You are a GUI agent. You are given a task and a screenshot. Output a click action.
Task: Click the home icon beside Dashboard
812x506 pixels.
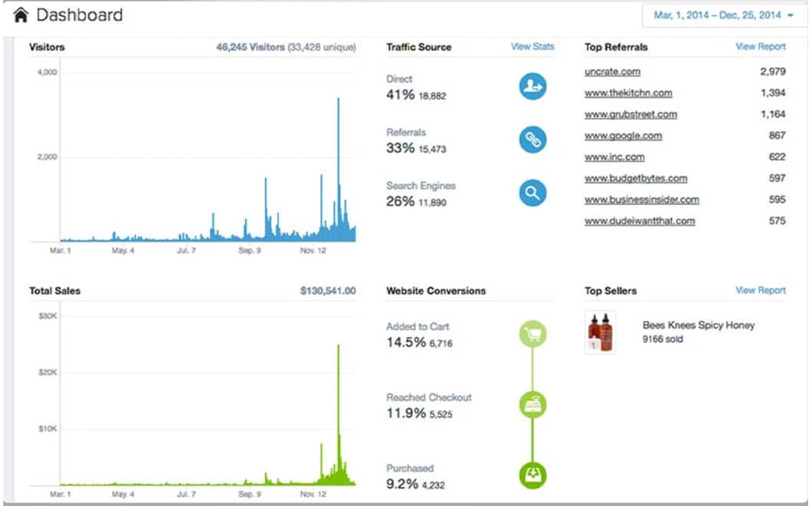coord(21,15)
